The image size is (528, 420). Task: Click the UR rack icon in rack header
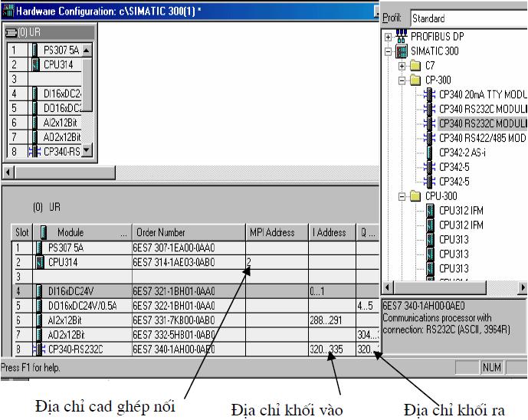(x=11, y=33)
